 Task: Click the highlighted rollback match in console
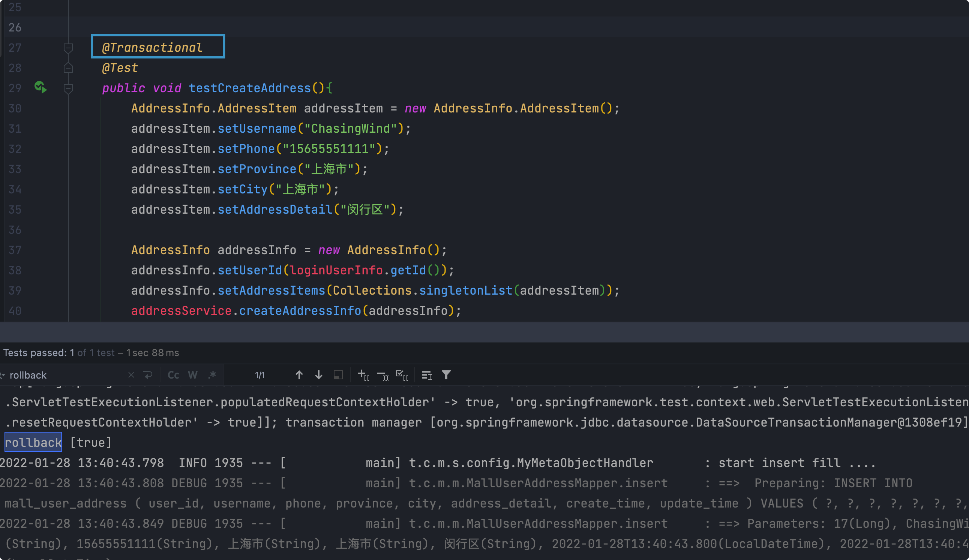[x=33, y=442]
